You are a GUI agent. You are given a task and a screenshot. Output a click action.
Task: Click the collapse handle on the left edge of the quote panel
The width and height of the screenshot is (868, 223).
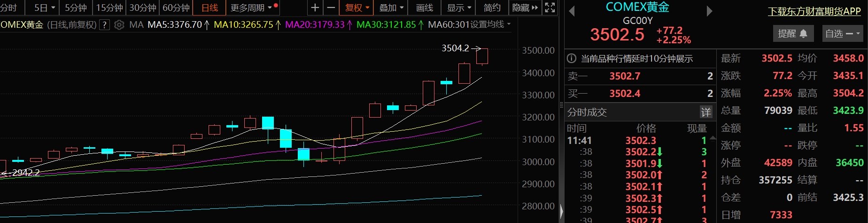pos(561,211)
